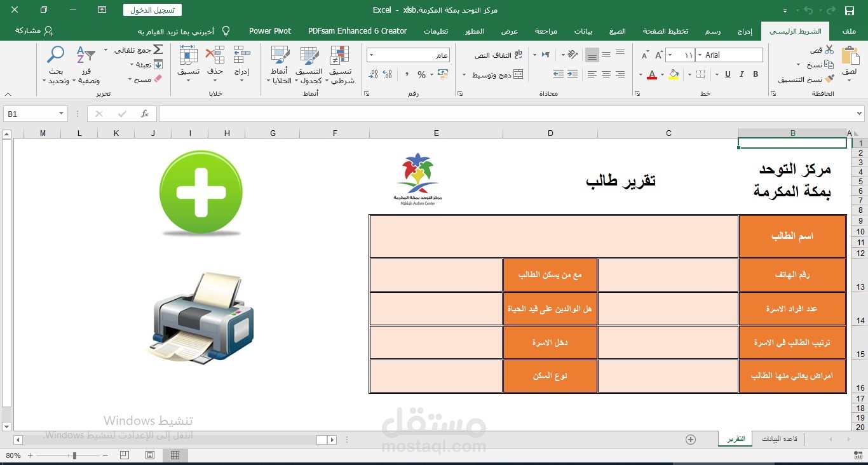Click the zoom slider at 80%
This screenshot has height=465, width=868.
tap(74, 455)
